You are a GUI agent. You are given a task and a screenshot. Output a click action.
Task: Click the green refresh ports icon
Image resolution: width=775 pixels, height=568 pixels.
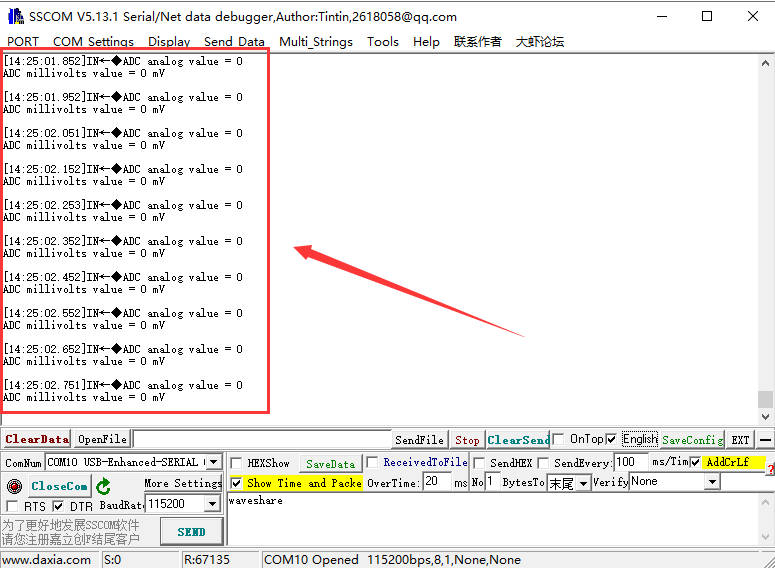point(103,486)
